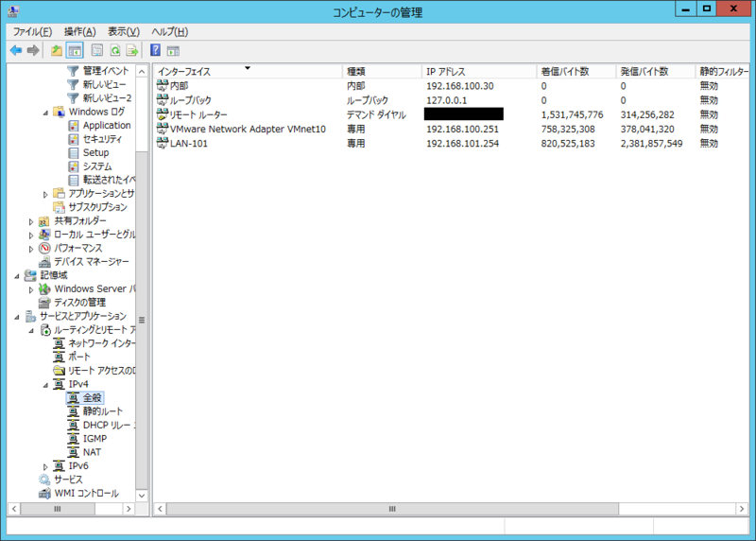Screen dimensions: 756x541
Task: Expand the アプリケーションとサービス log node
Action: pos(45,194)
